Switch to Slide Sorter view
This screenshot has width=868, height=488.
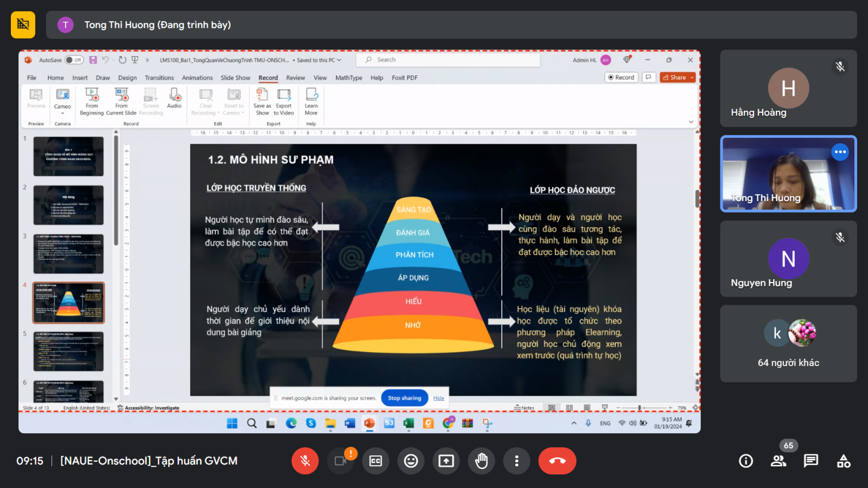pos(569,408)
